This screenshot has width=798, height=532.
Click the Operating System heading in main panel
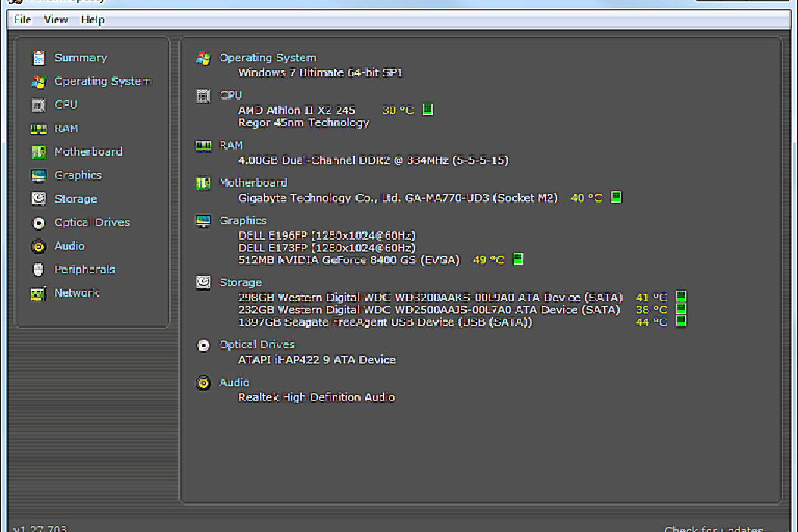coord(267,58)
